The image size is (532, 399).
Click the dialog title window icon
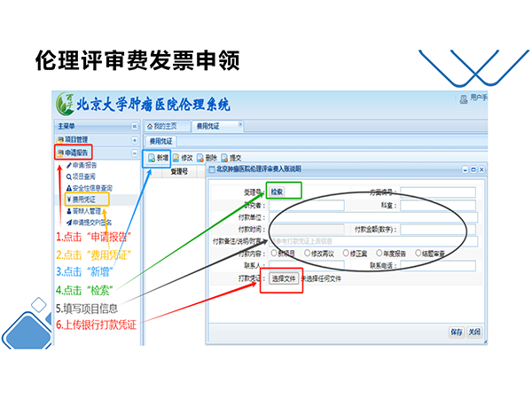point(211,169)
